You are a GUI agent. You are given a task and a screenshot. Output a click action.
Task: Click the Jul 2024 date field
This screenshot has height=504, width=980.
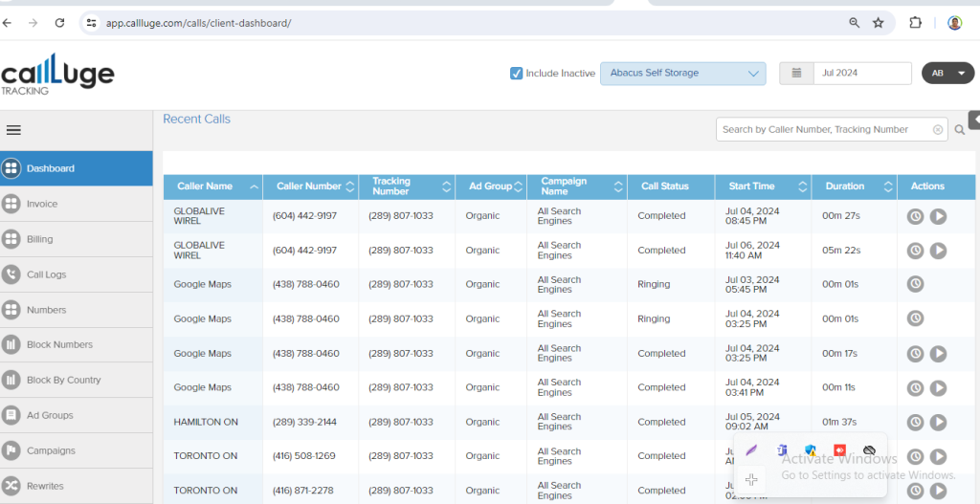click(861, 74)
